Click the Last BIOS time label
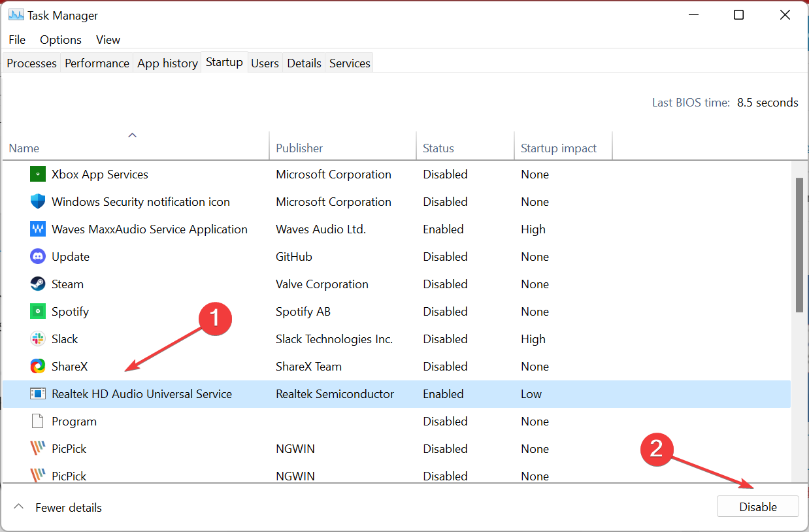The width and height of the screenshot is (809, 532). (691, 103)
